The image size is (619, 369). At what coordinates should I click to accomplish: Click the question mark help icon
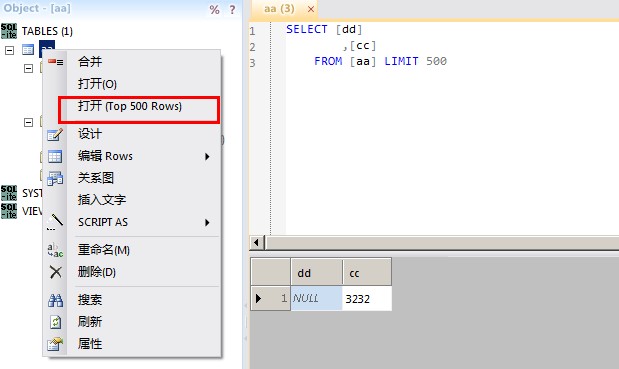click(x=233, y=9)
